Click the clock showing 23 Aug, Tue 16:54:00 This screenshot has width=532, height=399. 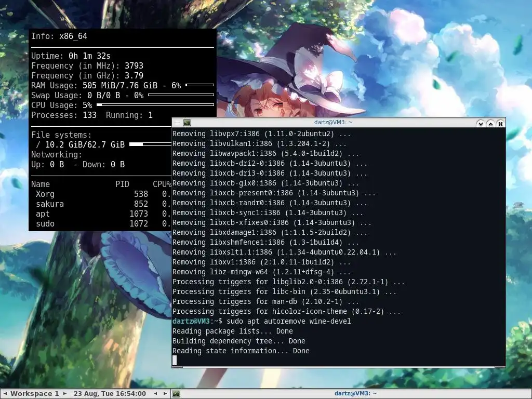(110, 394)
